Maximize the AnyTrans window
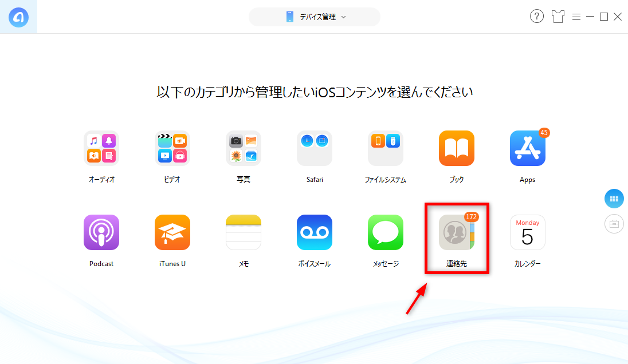The width and height of the screenshot is (628, 364). coord(604,17)
